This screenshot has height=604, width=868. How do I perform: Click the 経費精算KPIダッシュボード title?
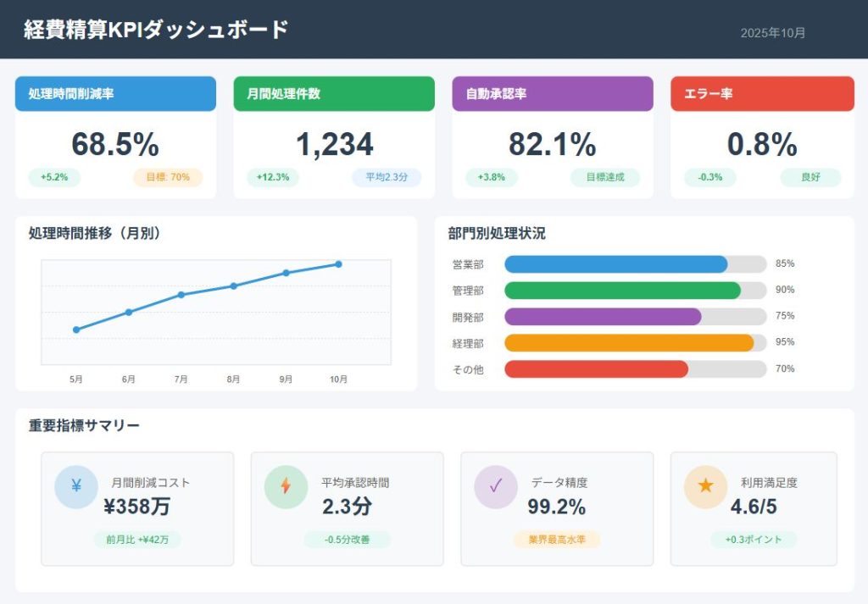[156, 30]
